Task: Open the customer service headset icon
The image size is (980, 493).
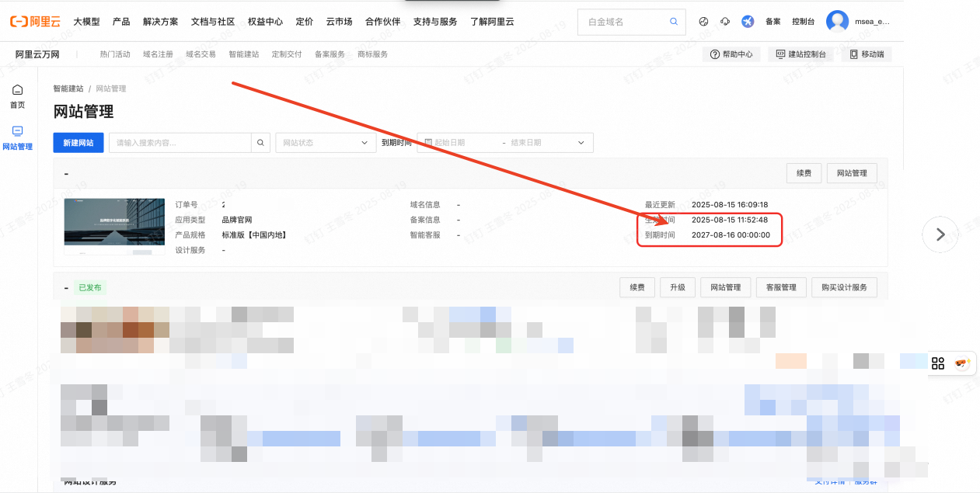Action: coord(725,22)
